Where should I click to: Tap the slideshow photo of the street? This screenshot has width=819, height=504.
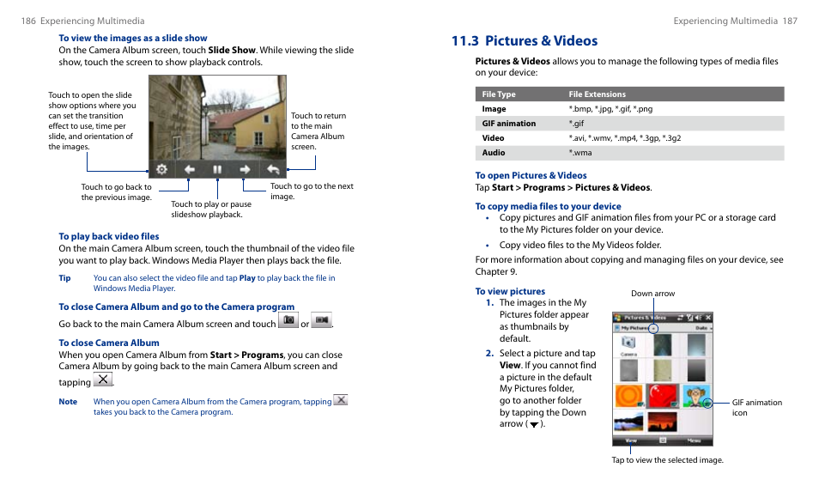(217, 118)
